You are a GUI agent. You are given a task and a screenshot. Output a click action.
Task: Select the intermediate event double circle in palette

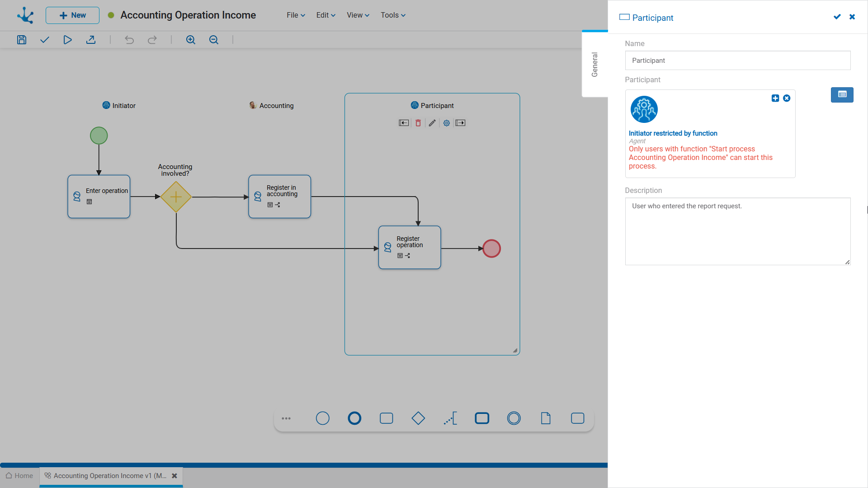[x=514, y=418]
